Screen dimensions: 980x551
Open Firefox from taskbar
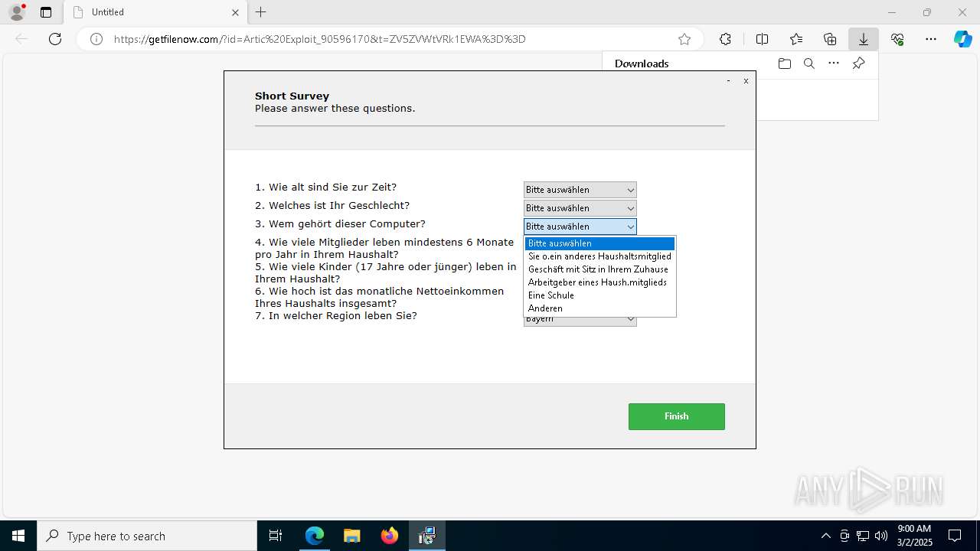[x=390, y=536]
